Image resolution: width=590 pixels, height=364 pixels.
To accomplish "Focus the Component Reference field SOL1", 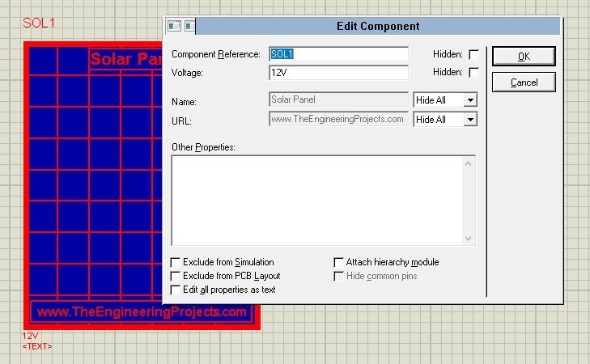I will [338, 54].
